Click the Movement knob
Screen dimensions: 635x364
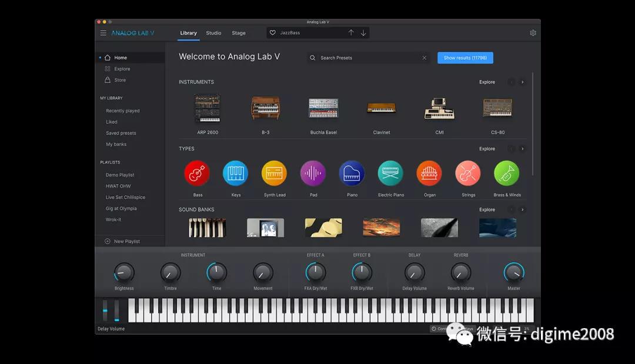(263, 272)
